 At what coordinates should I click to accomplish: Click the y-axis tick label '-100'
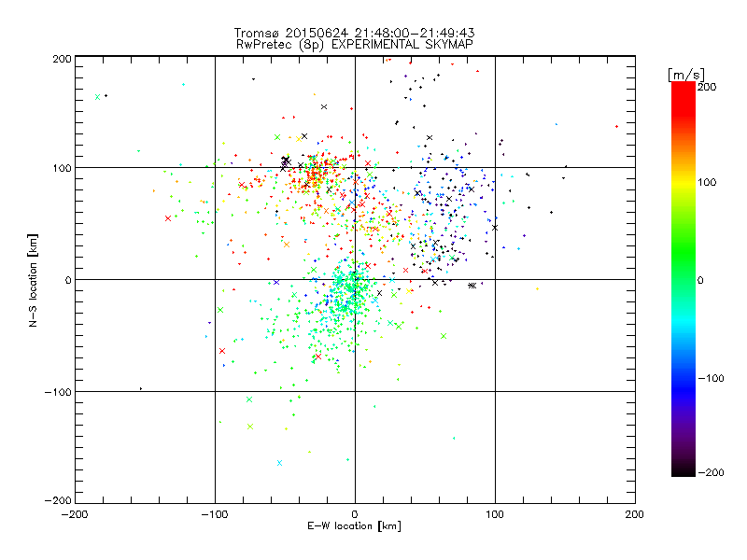(58, 392)
